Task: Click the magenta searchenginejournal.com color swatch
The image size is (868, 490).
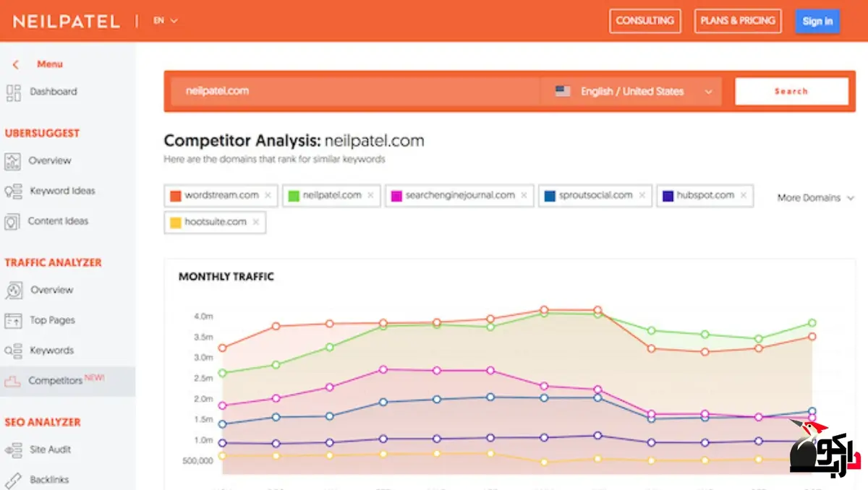Action: (x=396, y=195)
